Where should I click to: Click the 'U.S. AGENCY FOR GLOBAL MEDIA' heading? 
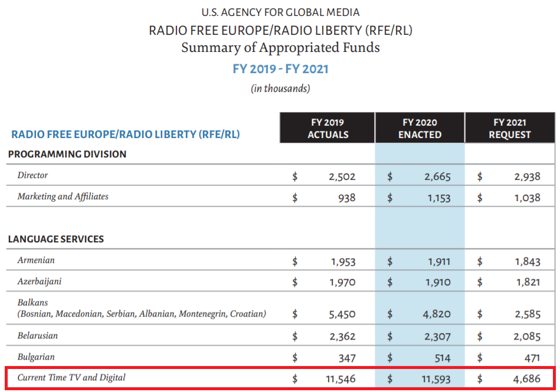280,12
